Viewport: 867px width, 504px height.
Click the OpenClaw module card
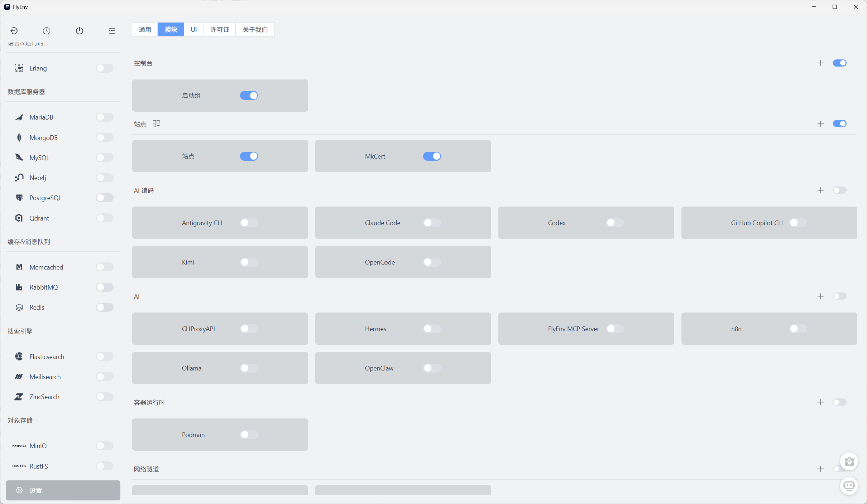point(403,368)
